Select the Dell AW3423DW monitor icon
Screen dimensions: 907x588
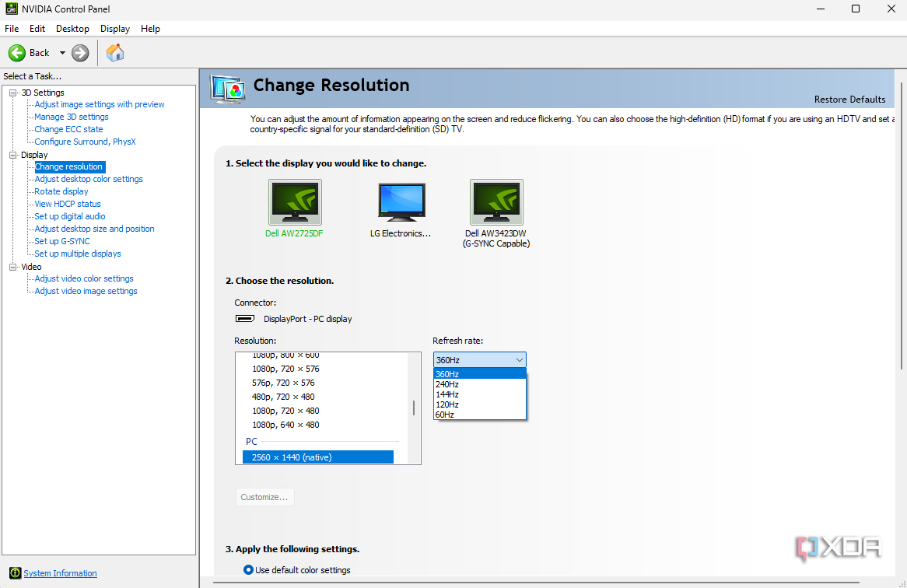(496, 202)
